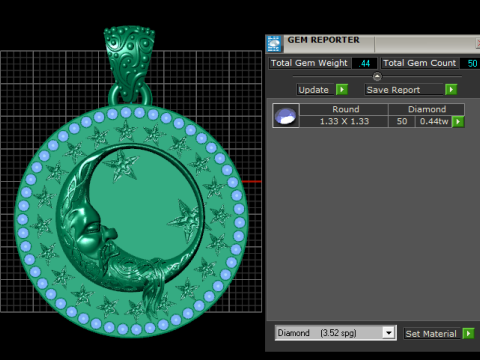Click the GEM REPORTER title bar text
This screenshot has height=360, width=480.
(324, 40)
